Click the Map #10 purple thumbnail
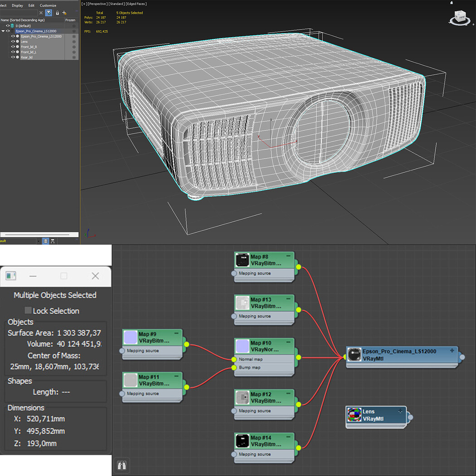 [242, 346]
